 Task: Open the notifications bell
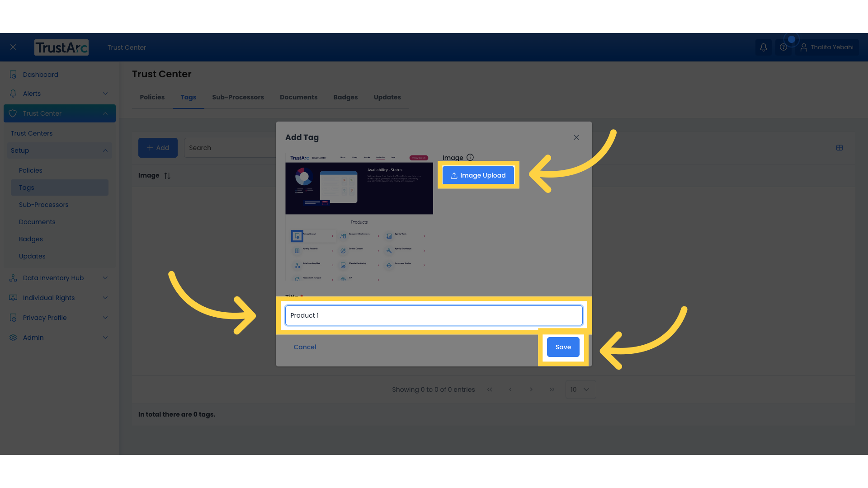[x=764, y=47]
